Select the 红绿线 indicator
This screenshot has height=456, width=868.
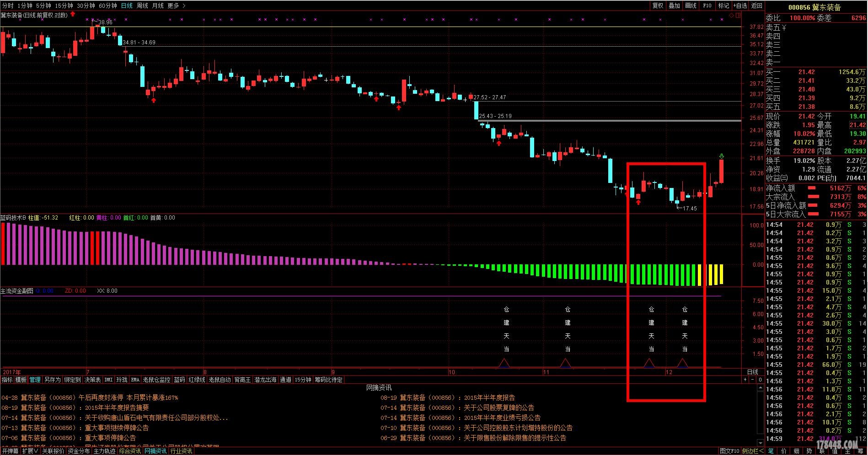point(197,380)
